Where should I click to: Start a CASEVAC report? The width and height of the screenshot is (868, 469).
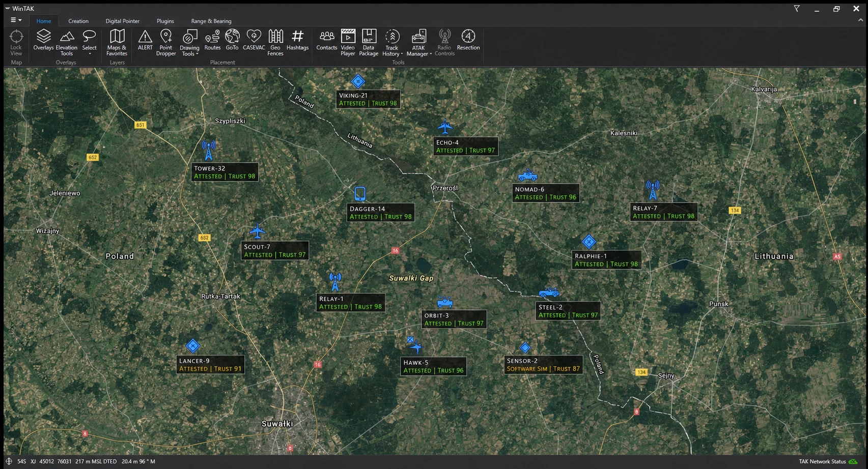[254, 40]
